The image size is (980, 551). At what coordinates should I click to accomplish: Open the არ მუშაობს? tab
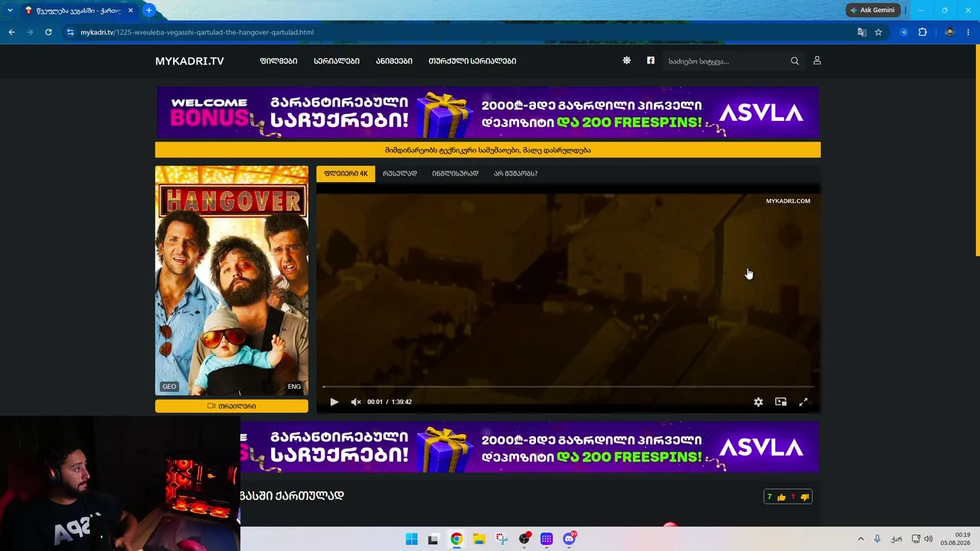[515, 174]
